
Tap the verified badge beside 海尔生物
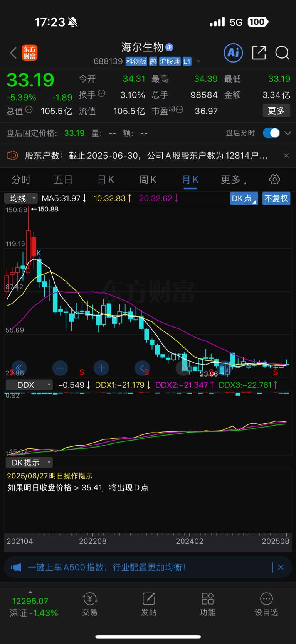pos(169,47)
